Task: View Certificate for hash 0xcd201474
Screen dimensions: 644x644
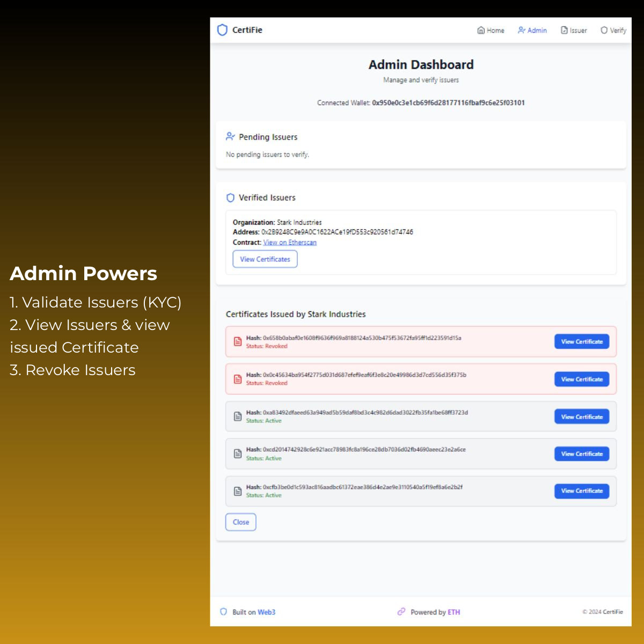Action: tap(582, 454)
